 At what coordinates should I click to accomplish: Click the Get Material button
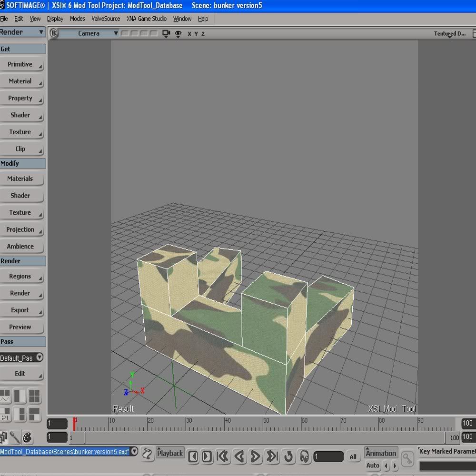pos(21,81)
